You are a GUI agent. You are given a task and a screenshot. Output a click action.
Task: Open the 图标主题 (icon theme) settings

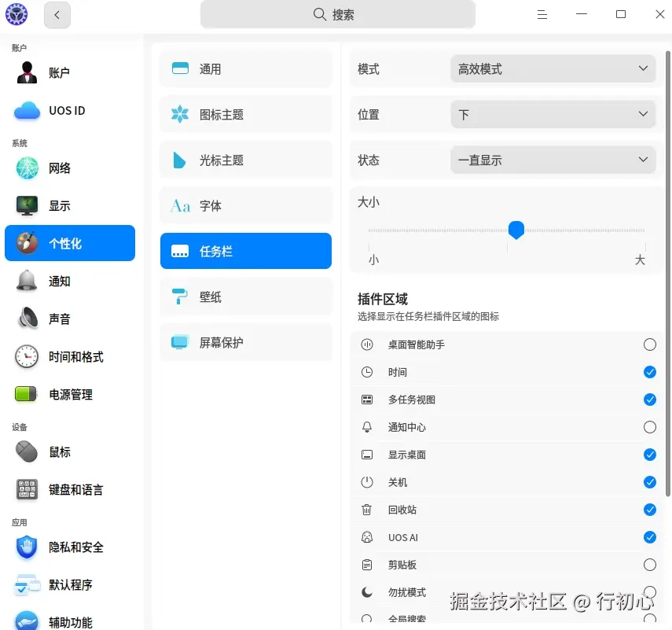pyautogui.click(x=245, y=114)
